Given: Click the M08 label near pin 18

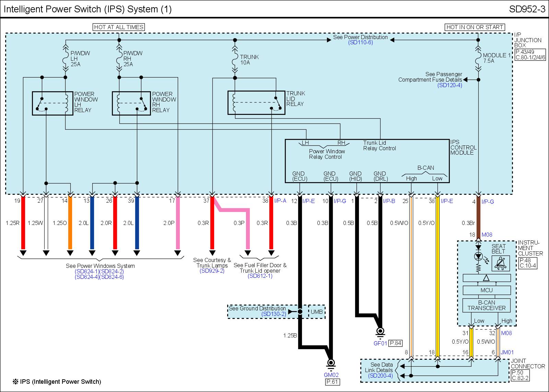Looking at the screenshot, I should tap(487, 235).
